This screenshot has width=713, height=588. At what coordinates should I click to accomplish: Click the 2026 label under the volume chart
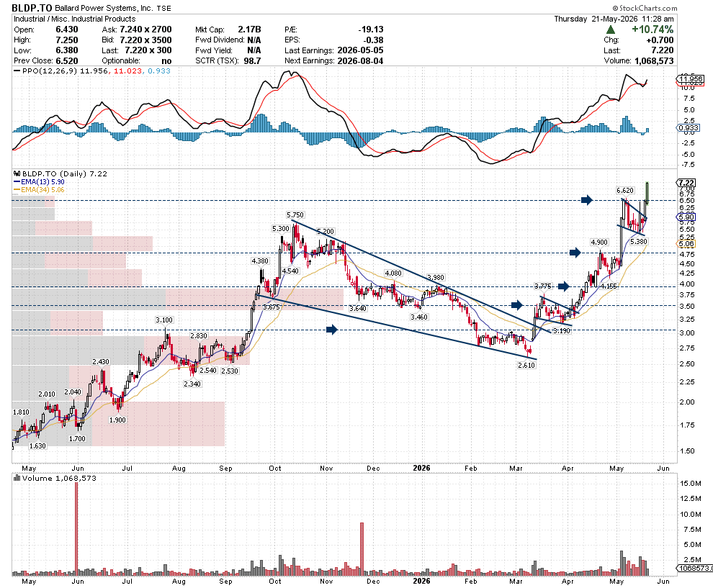click(x=421, y=581)
